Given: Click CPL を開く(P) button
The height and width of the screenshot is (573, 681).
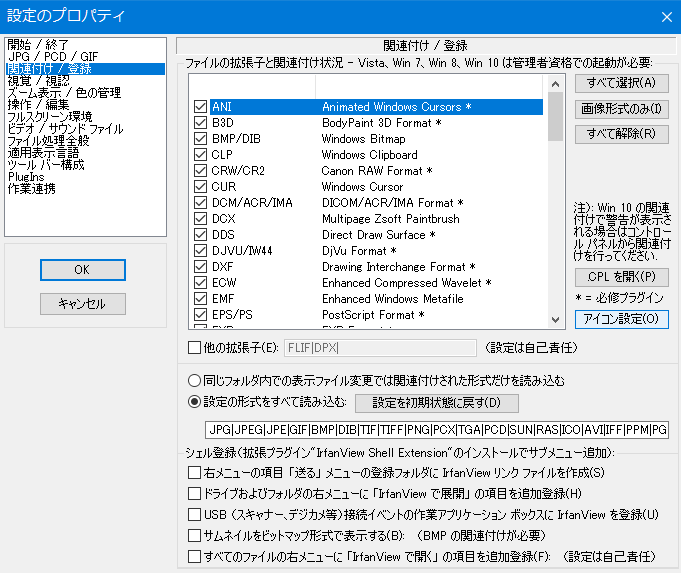Looking at the screenshot, I should (x=621, y=277).
